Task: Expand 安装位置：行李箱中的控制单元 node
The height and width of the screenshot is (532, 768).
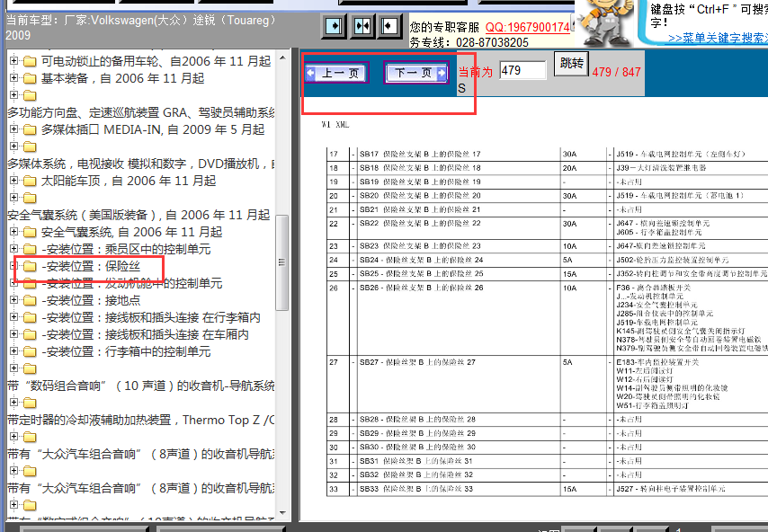Action: 13,351
